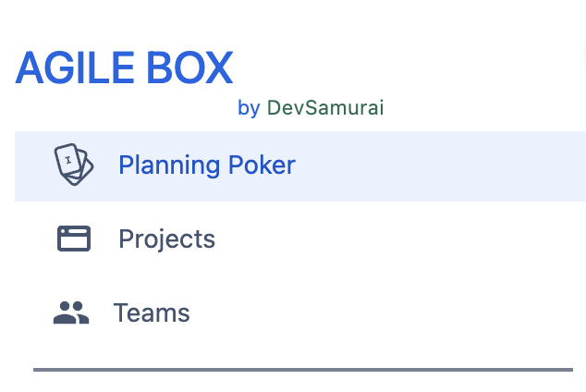
Task: Click the Projects window icon
Action: (x=74, y=239)
